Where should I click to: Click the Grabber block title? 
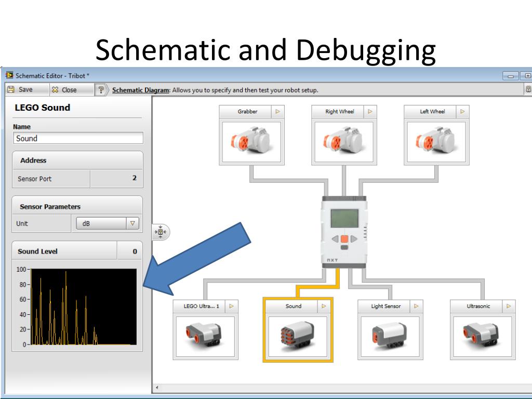247,111
